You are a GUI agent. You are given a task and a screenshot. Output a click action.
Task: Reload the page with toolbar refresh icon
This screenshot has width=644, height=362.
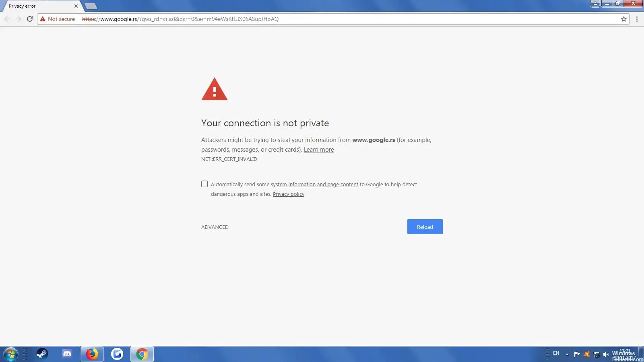[30, 19]
